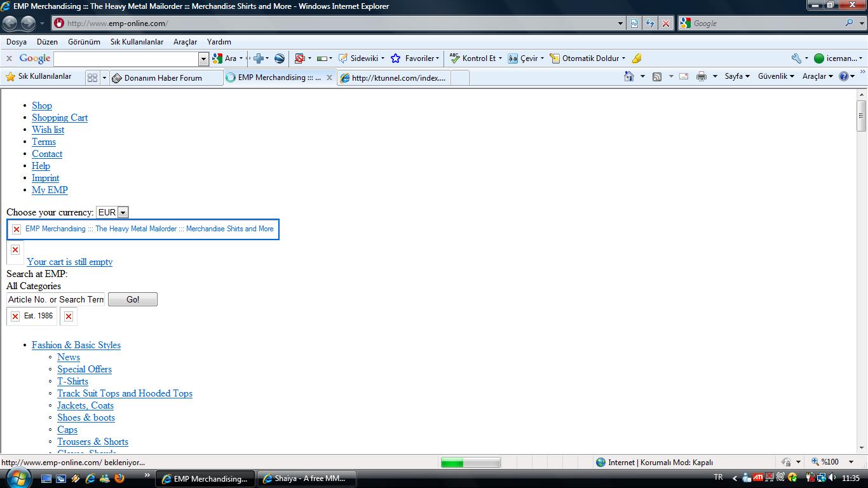Click the Google Toolbar Ara search button
This screenshot has width=868, height=488.
tap(226, 58)
